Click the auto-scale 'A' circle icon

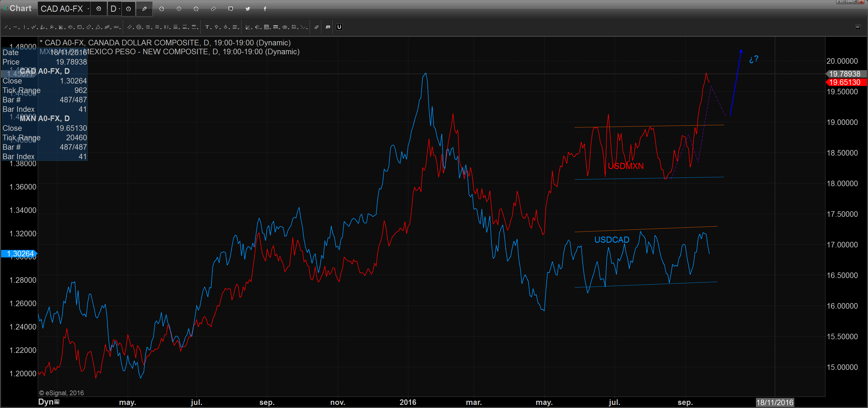point(196,9)
